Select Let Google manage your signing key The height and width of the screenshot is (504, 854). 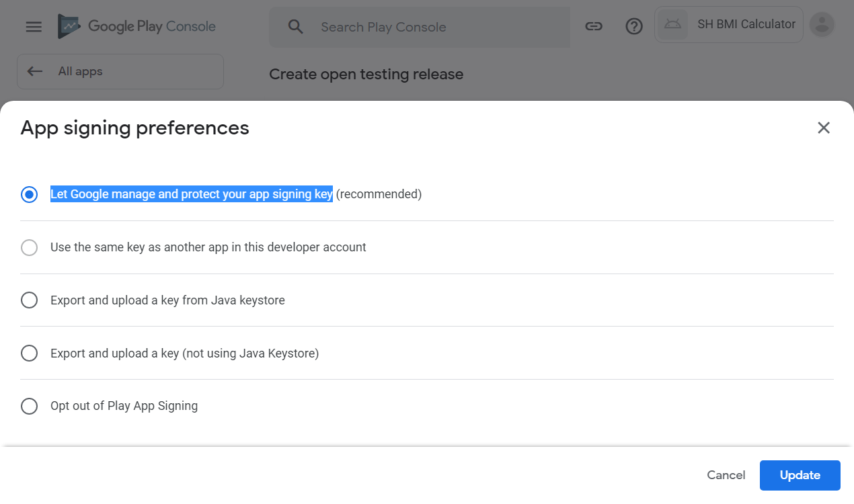click(30, 194)
